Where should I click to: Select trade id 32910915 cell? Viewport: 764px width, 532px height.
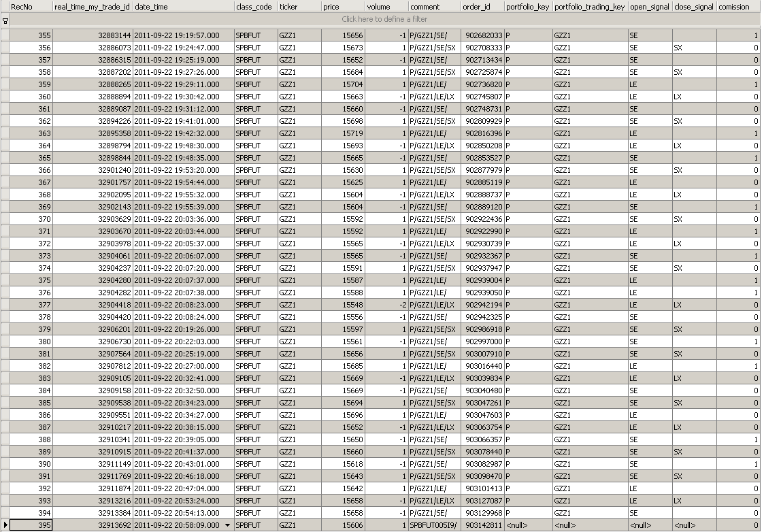[93, 452]
